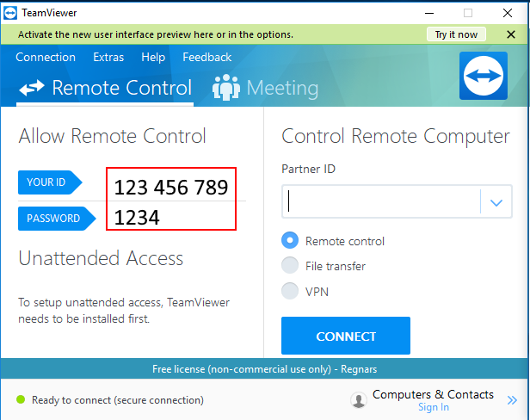
Task: Click the CONNECT button
Action: pos(346,336)
